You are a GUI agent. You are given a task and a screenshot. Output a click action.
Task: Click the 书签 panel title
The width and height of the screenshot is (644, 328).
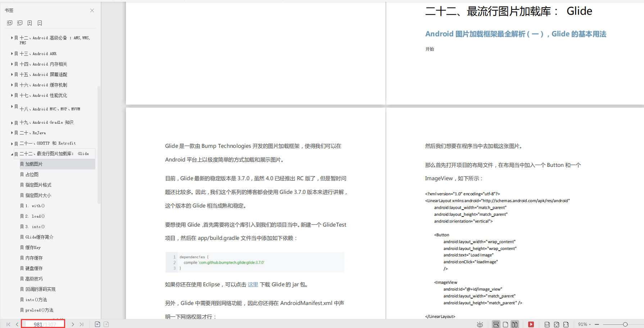click(9, 10)
